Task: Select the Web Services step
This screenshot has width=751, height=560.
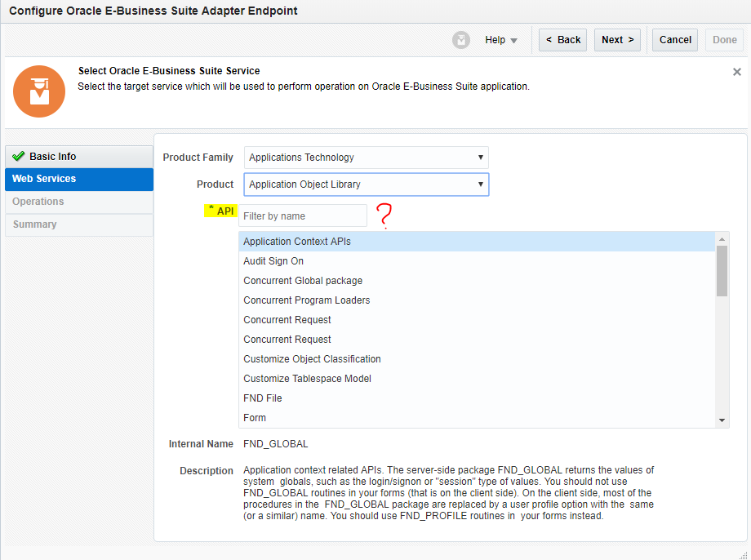Action: click(x=45, y=179)
